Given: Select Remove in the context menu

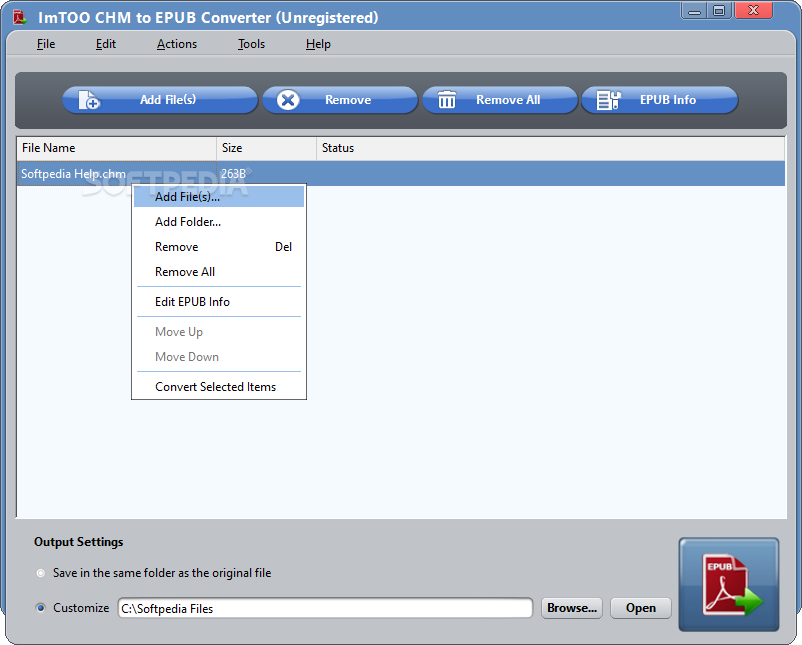Looking at the screenshot, I should click(x=219, y=247).
